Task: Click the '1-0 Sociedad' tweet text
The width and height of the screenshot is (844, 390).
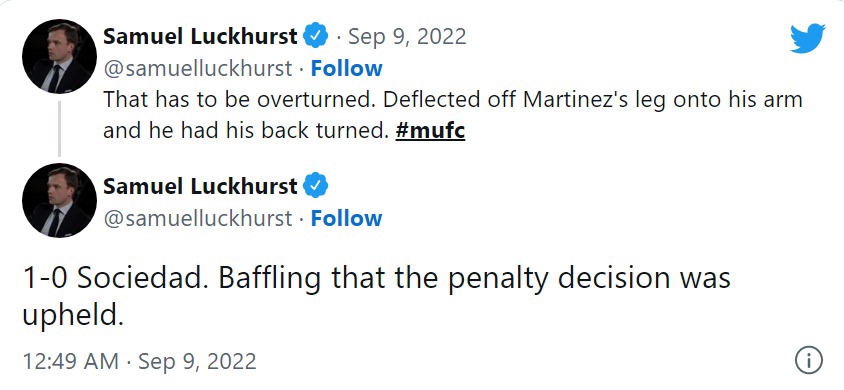Action: pos(376,296)
